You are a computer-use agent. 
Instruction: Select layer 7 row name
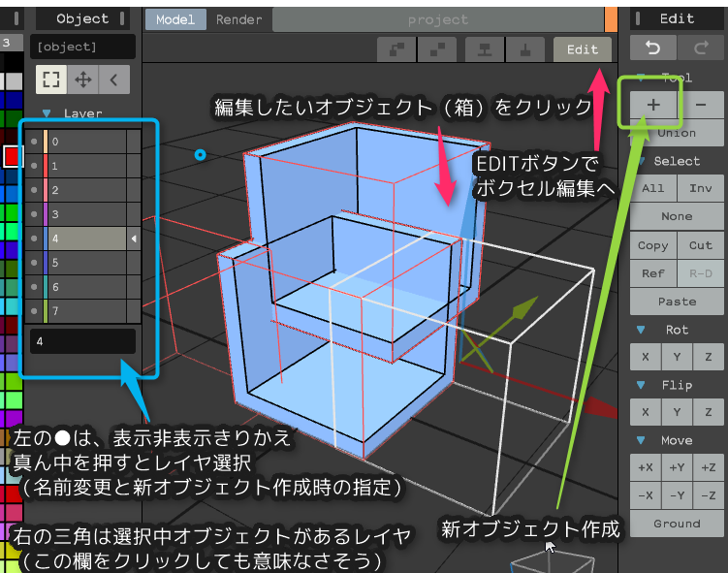pos(87,311)
